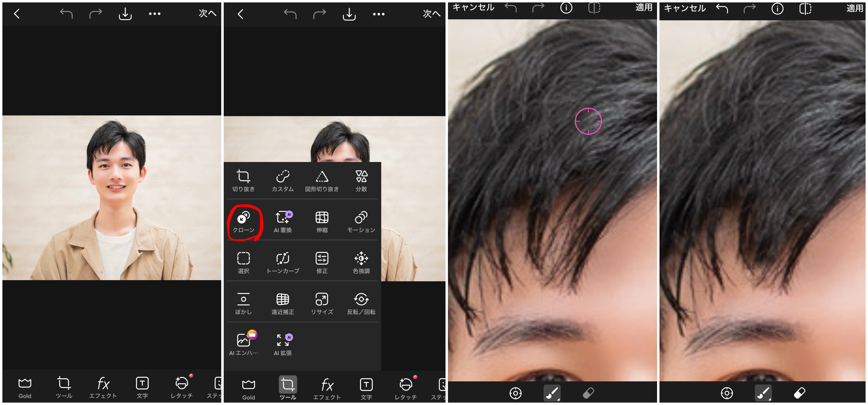Open the エフェクト tab in first screen
The width and height of the screenshot is (868, 405).
click(103, 388)
